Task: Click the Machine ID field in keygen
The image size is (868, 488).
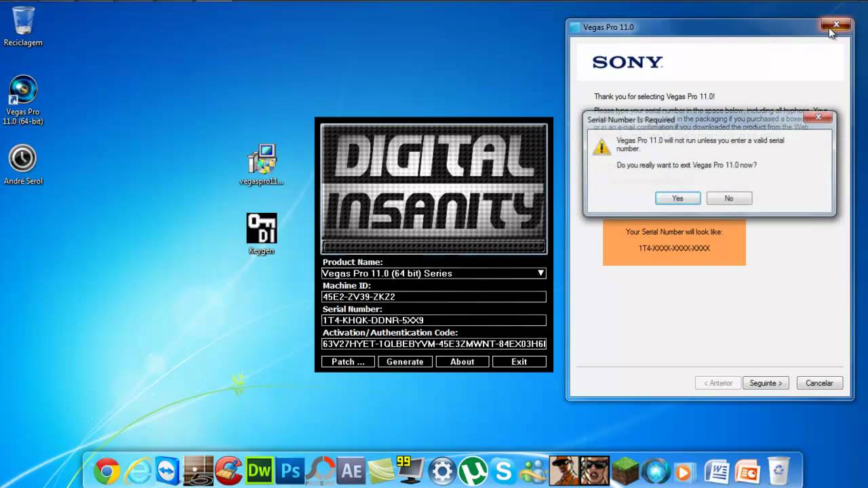Action: (434, 297)
